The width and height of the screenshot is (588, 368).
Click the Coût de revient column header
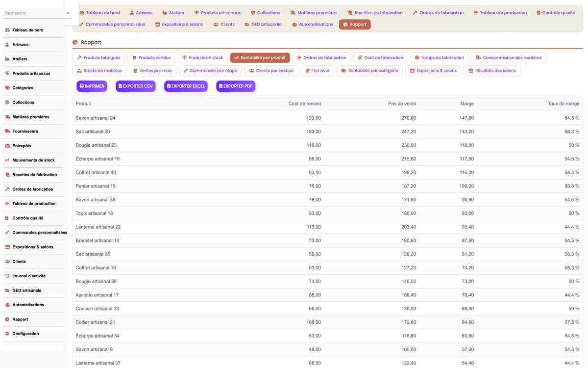pos(305,104)
